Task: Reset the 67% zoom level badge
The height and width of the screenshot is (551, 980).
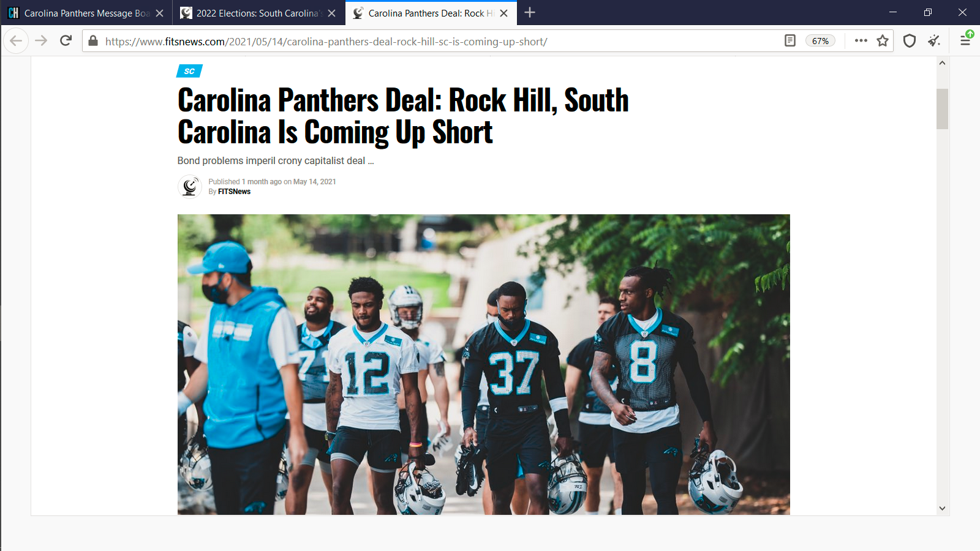Action: (820, 41)
